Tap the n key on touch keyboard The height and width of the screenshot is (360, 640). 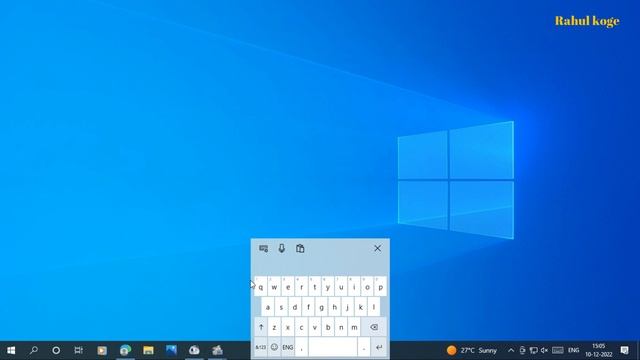341,327
